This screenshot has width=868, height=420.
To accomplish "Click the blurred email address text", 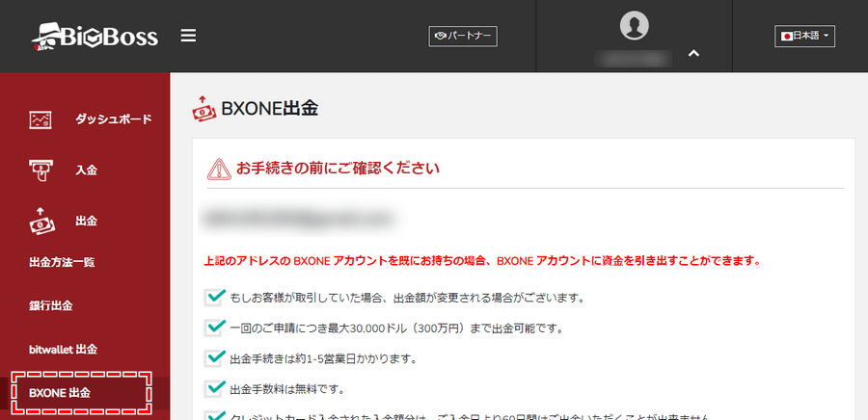I will point(300,217).
